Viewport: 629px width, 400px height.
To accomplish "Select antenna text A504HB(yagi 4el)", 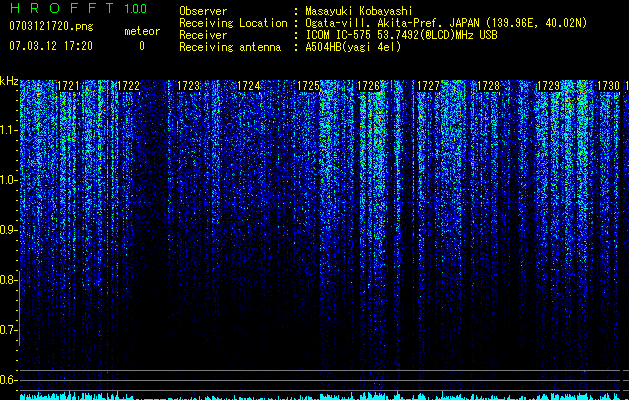I will click(x=353, y=47).
